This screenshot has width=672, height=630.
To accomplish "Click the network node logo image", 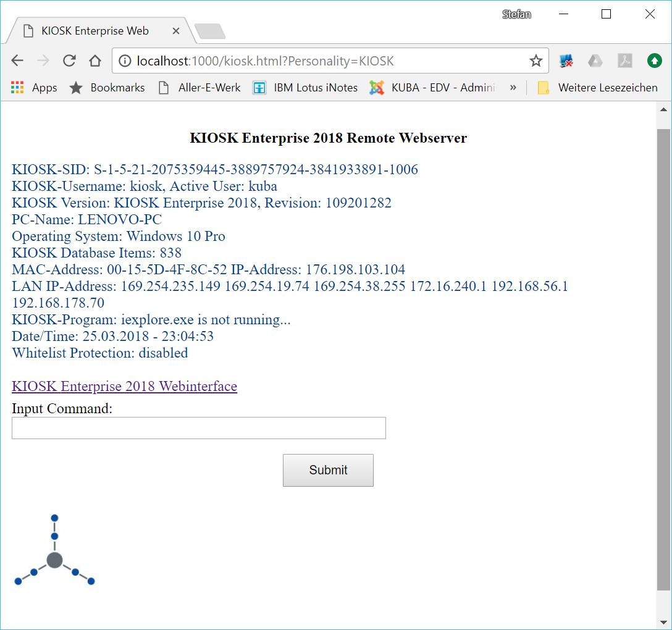I will [54, 550].
